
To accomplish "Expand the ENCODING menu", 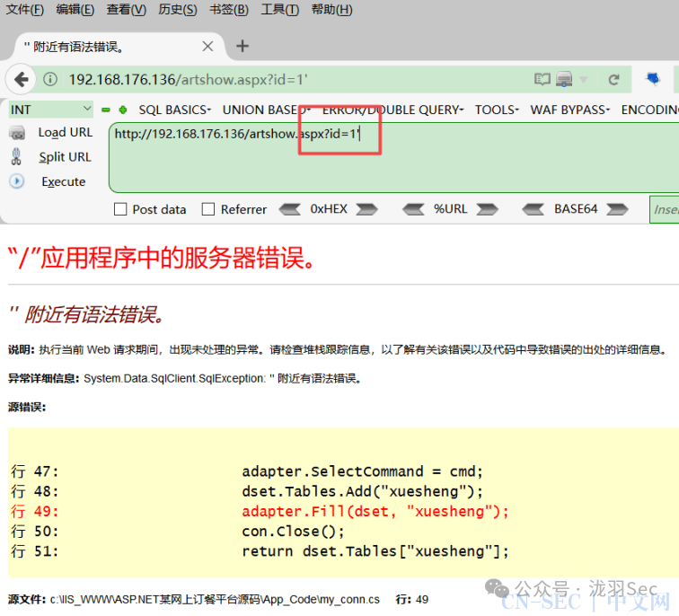I will (x=649, y=110).
